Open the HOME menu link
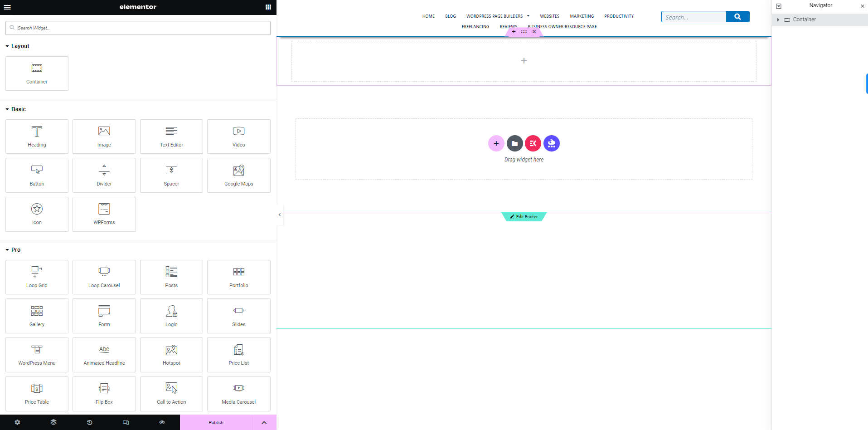The width and height of the screenshot is (868, 430). click(428, 16)
